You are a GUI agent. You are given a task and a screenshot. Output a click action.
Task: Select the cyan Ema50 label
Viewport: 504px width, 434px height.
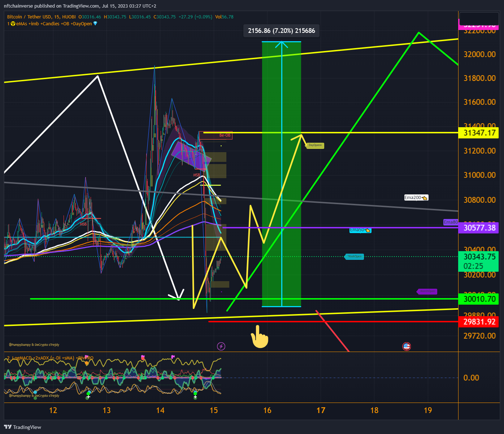360,230
